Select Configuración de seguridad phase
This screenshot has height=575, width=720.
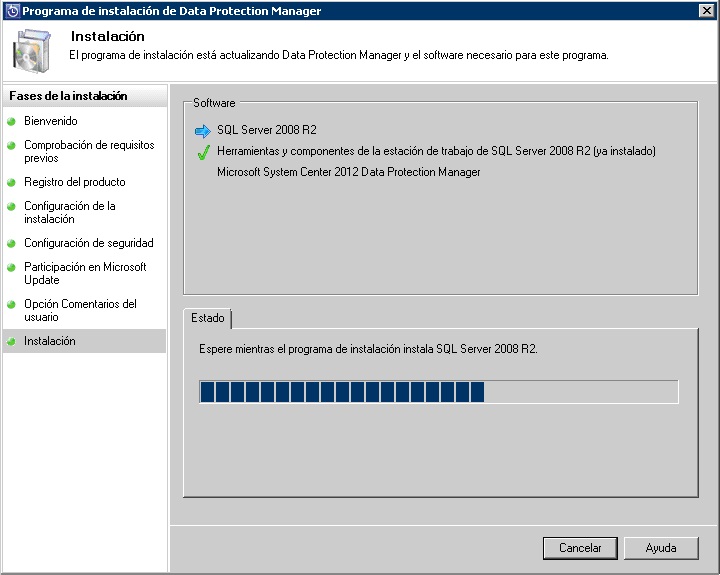[x=89, y=242]
